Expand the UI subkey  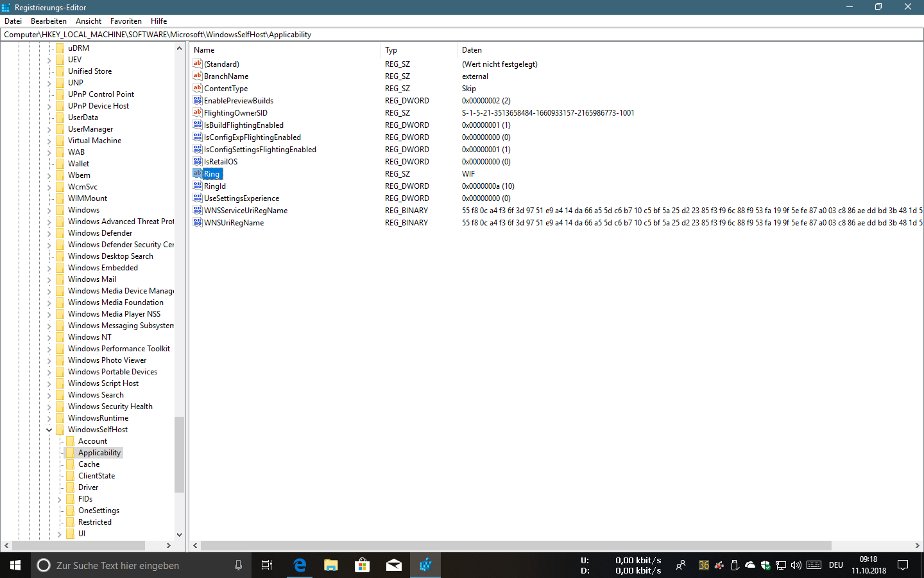click(x=60, y=534)
